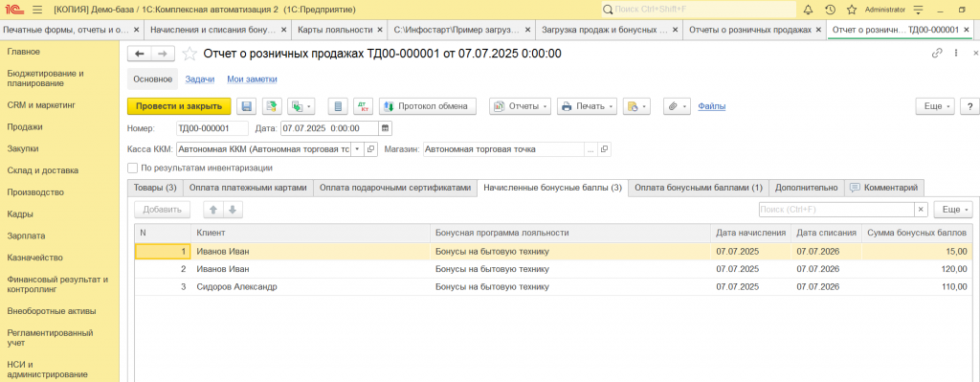This screenshot has height=382, width=980.
Task: Expand the Отчеты dropdown
Action: [x=520, y=106]
